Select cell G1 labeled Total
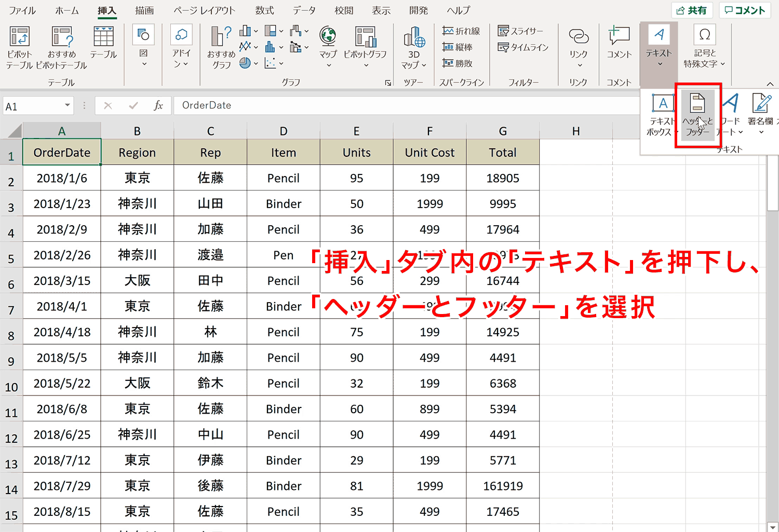779x532 pixels. tap(503, 152)
